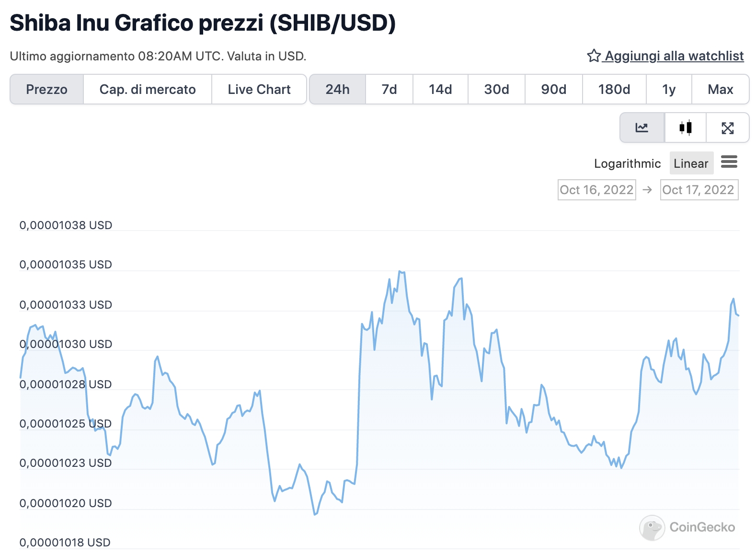
Task: Switch to candlestick chart view icon
Action: [686, 127]
